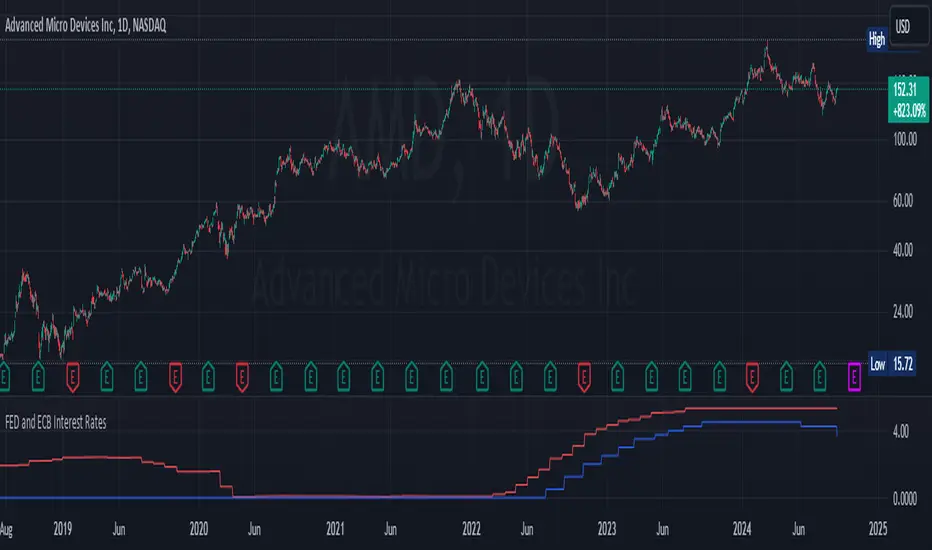Click the red earnings marker in spring 2020
Screen dimensions: 932x550
click(x=242, y=377)
